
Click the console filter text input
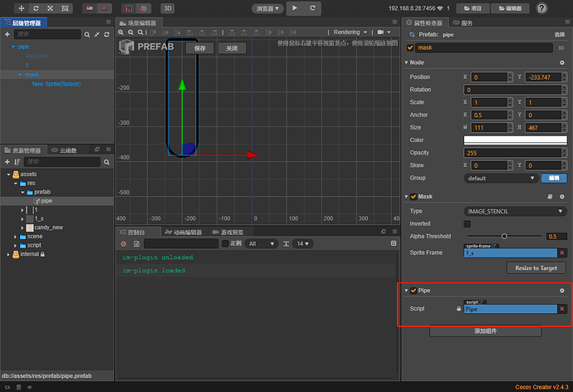click(181, 243)
